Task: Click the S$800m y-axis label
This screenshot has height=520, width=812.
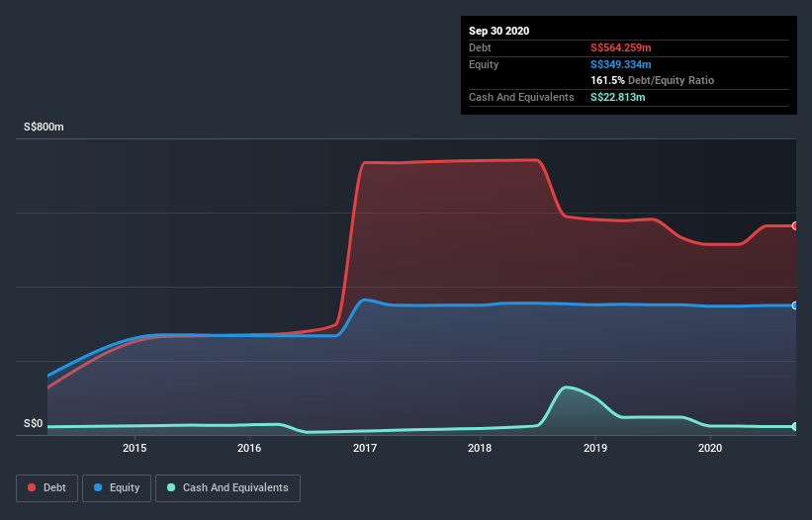Action: [44, 127]
